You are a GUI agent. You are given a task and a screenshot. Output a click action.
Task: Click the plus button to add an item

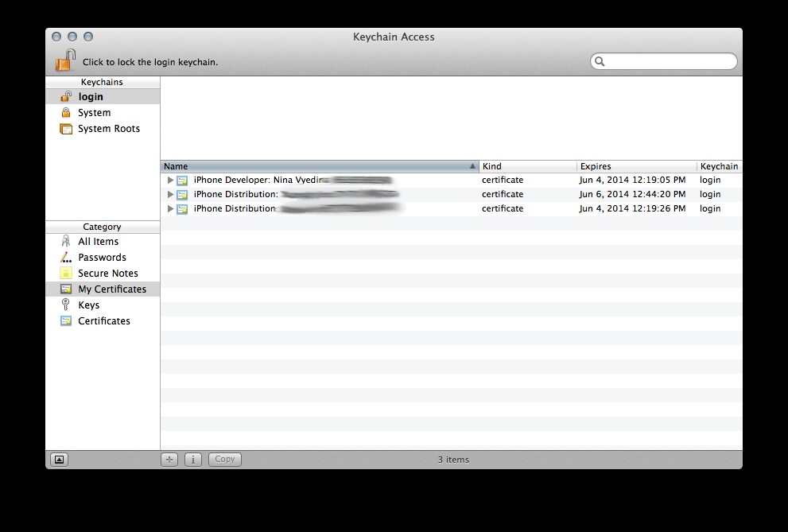point(169,459)
